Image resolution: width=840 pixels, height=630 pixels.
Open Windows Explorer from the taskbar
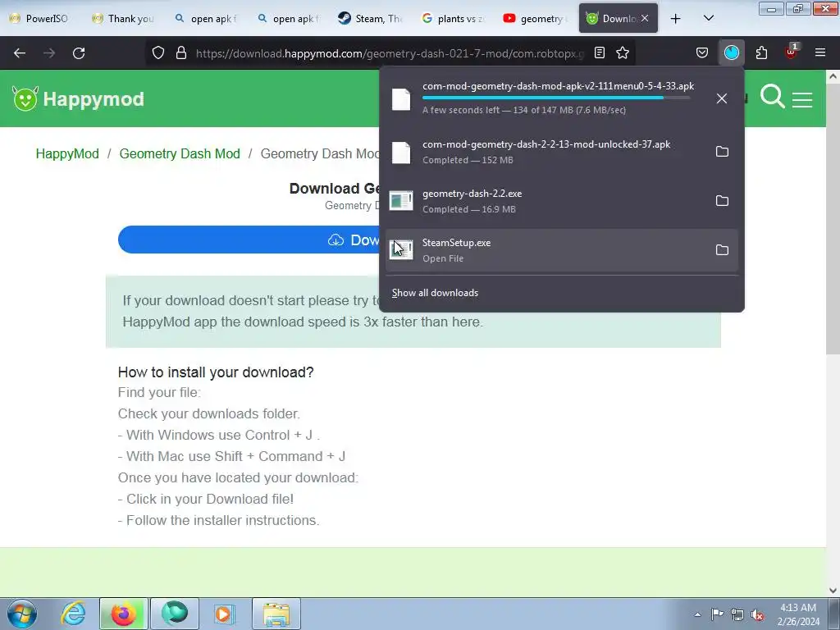[x=276, y=614]
